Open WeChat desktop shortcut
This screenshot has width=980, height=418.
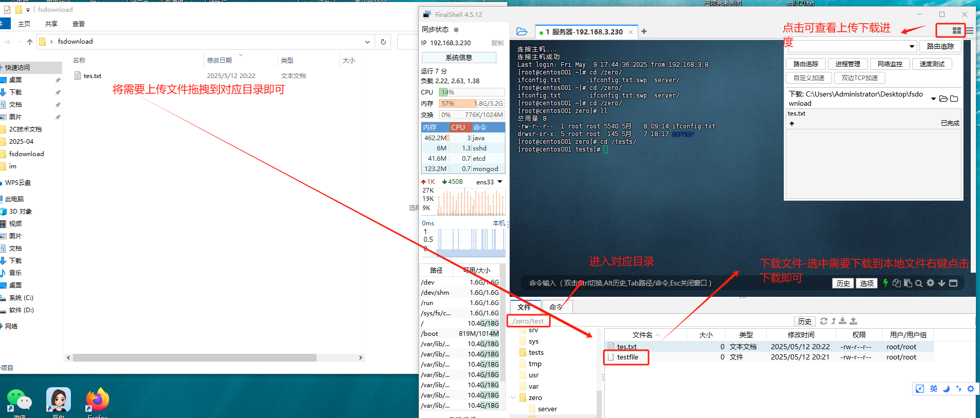coord(20,400)
